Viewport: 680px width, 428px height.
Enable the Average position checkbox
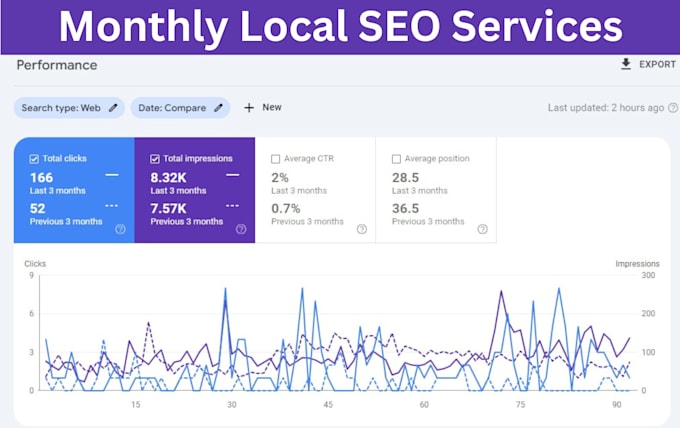pyautogui.click(x=396, y=159)
